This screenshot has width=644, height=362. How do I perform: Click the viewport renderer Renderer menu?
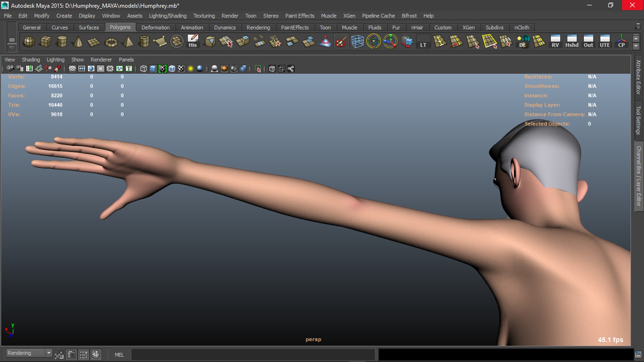pos(101,59)
